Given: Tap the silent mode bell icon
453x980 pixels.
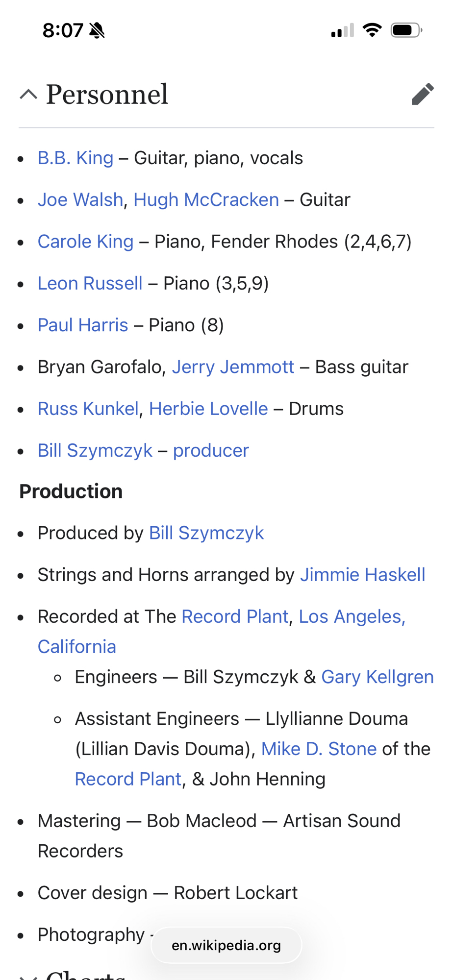Looking at the screenshot, I should (97, 31).
